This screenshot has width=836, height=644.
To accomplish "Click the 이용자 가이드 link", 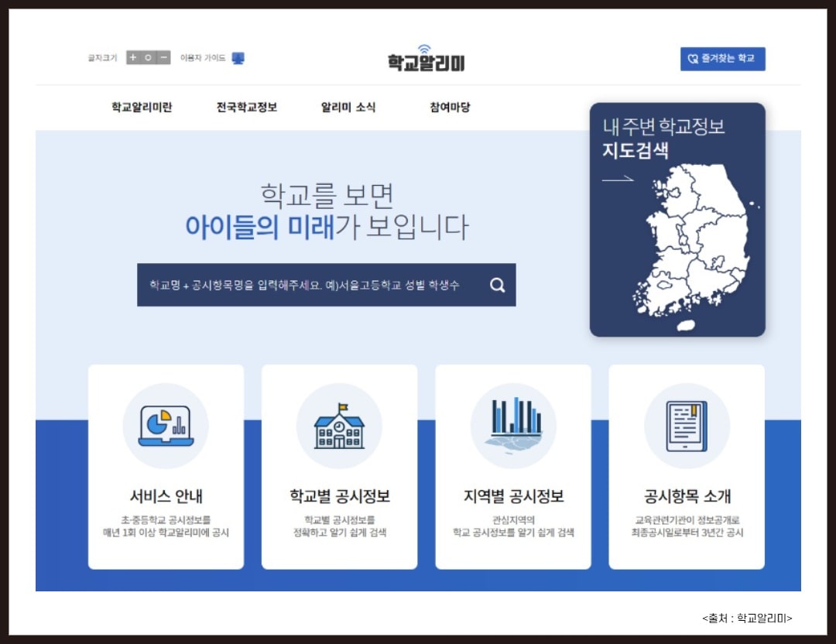I will click(203, 57).
